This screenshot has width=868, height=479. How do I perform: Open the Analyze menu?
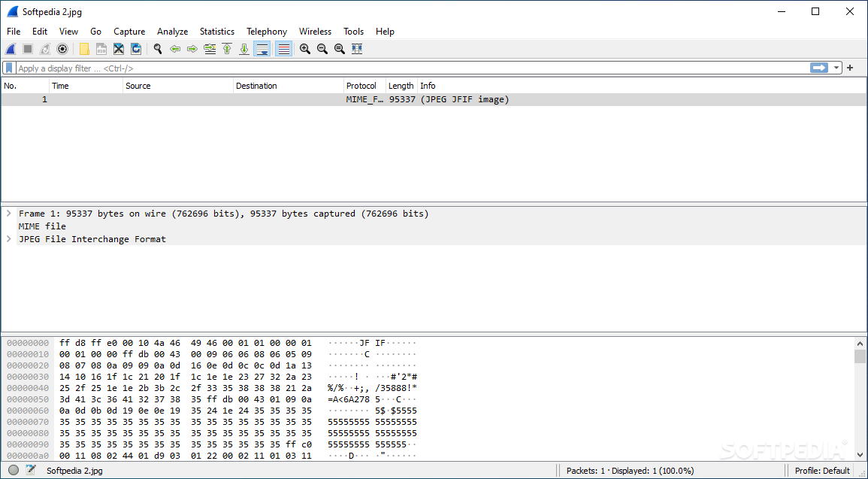pos(172,32)
